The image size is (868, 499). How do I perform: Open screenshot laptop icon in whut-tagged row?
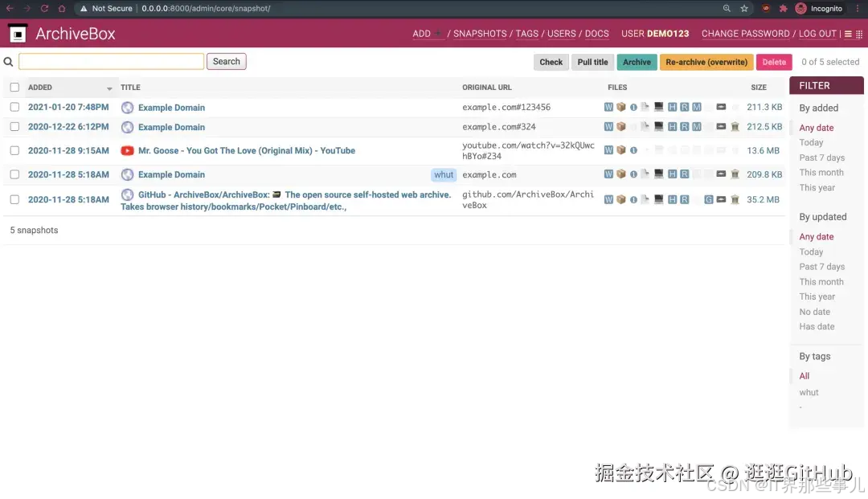click(x=659, y=174)
